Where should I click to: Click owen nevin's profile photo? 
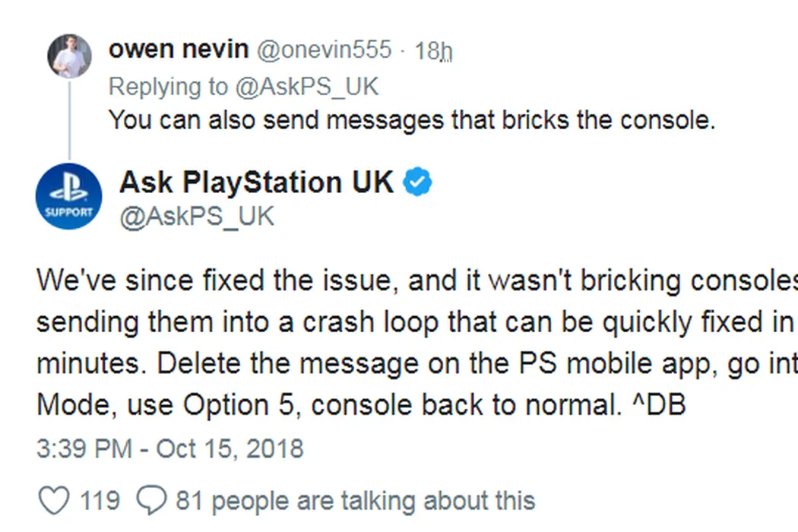pos(70,55)
